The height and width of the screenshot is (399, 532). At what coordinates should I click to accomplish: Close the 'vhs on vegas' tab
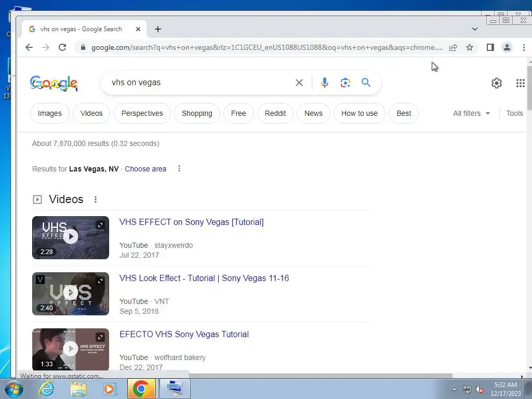pos(138,29)
